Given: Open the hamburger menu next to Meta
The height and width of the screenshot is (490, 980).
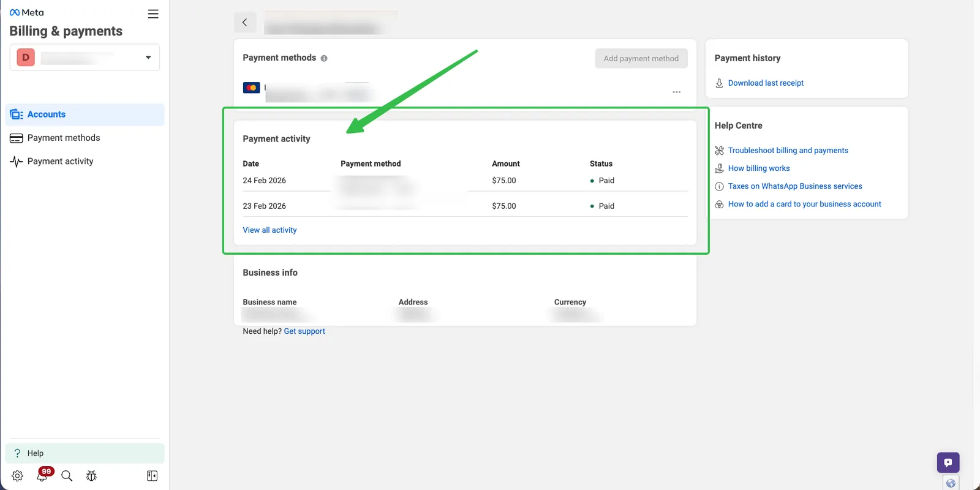Looking at the screenshot, I should coord(153,14).
